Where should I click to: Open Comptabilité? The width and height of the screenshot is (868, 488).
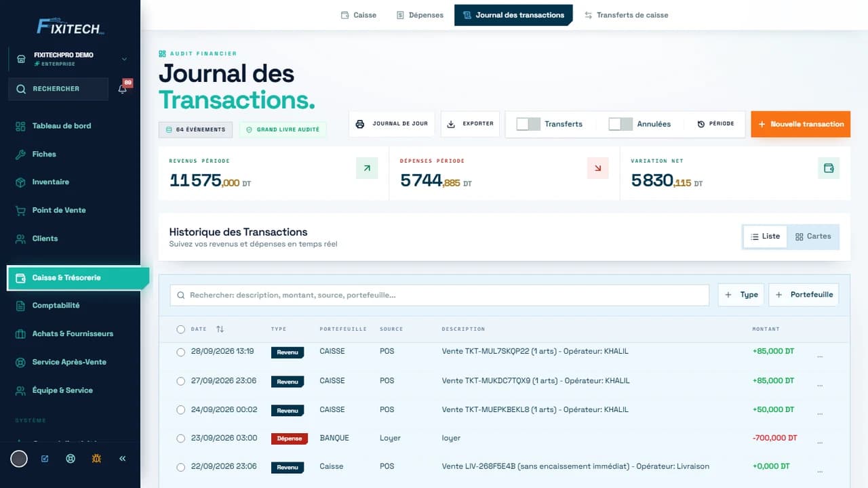pyautogui.click(x=56, y=306)
